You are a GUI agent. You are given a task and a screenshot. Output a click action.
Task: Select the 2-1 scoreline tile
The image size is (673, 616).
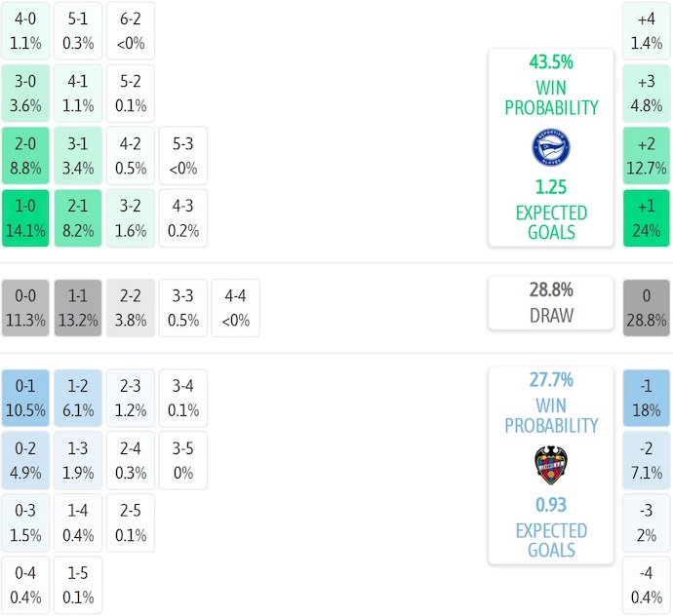[78, 218]
